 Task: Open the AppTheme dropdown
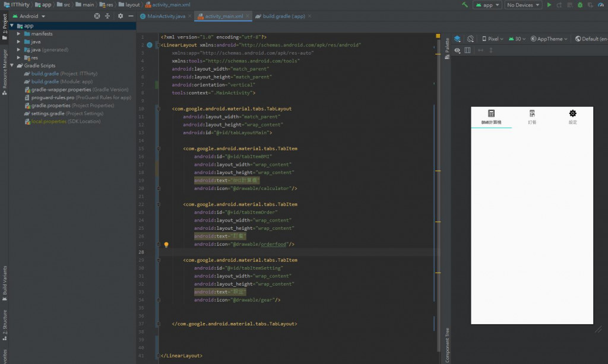[x=549, y=39]
